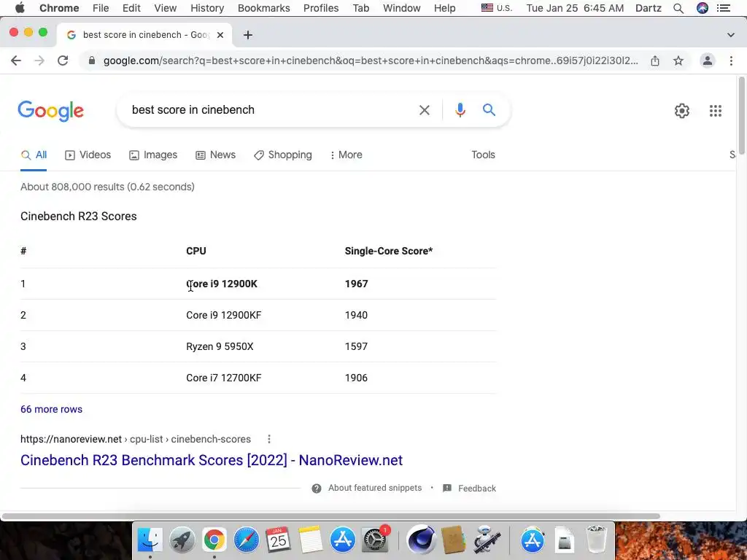The image size is (747, 560).
Task: Switch to the Images results tab
Action: (x=153, y=155)
